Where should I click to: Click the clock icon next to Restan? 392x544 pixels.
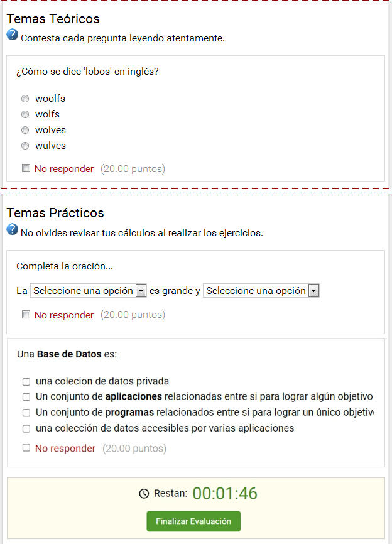point(144,494)
